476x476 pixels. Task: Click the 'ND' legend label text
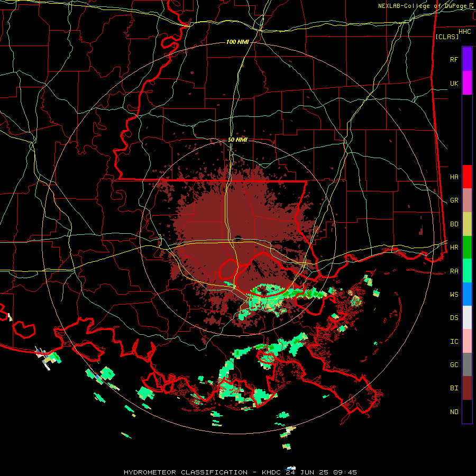(454, 412)
